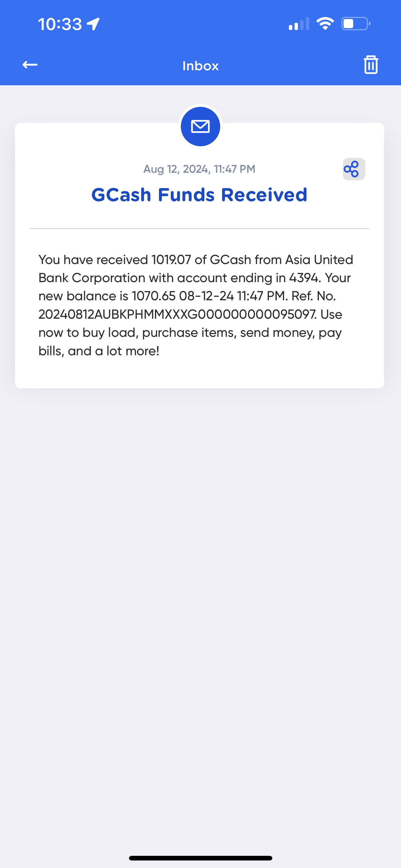This screenshot has width=401, height=868.
Task: Tap the 10:33 clock in the status bar
Action: pyautogui.click(x=60, y=24)
